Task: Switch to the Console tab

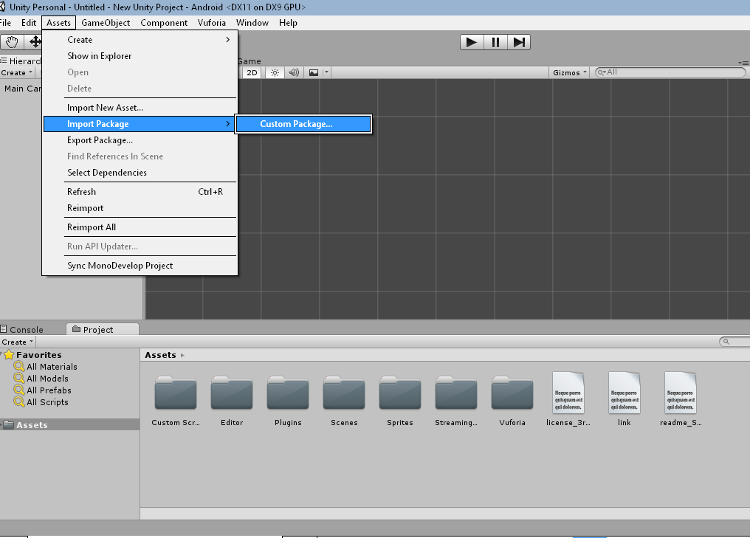Action: tap(26, 329)
